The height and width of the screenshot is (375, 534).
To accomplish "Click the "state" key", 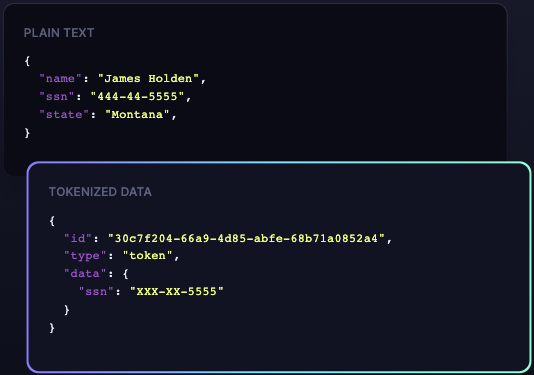I will pyautogui.click(x=64, y=114).
